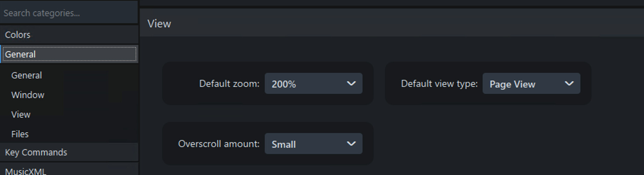Click the "Overscroll amount:" label
This screenshot has width=644, height=175.
(x=219, y=144)
